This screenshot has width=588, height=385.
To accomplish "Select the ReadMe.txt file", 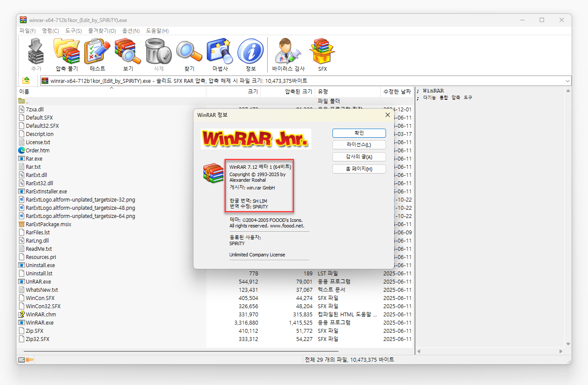I will (x=39, y=249).
